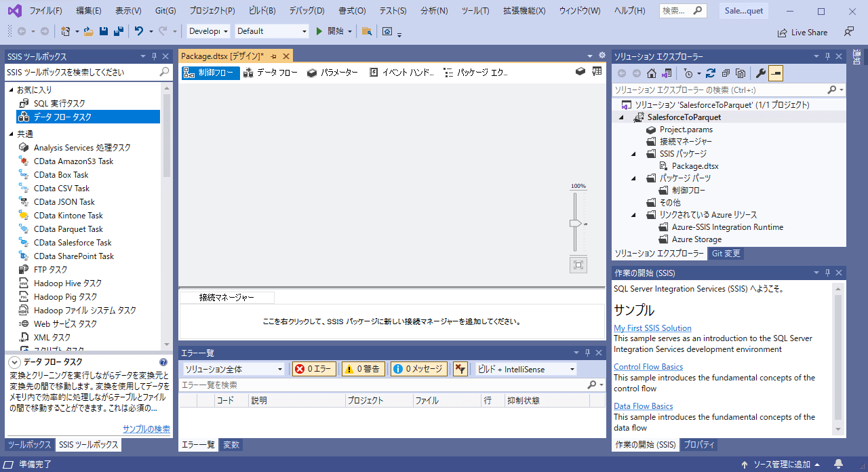
Task: Click the Collapse All icon in Solution Explorer
Action: [726, 73]
